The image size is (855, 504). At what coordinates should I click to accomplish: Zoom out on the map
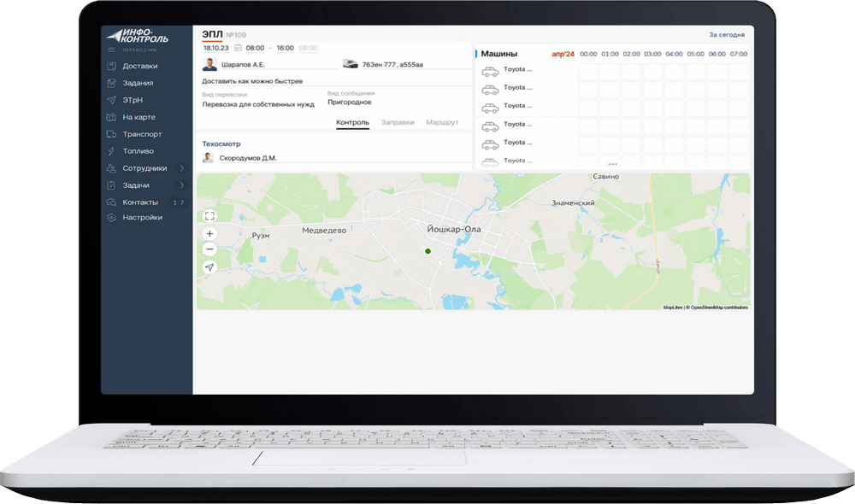[209, 249]
